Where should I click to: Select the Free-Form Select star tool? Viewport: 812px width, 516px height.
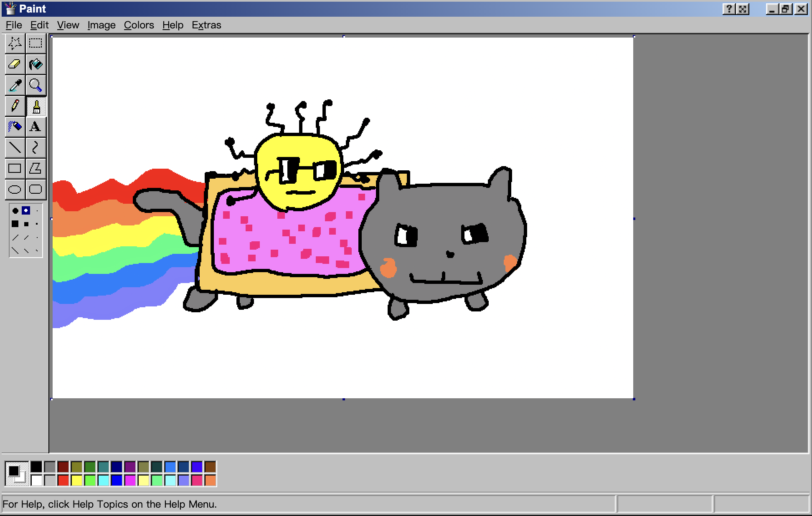(15, 43)
